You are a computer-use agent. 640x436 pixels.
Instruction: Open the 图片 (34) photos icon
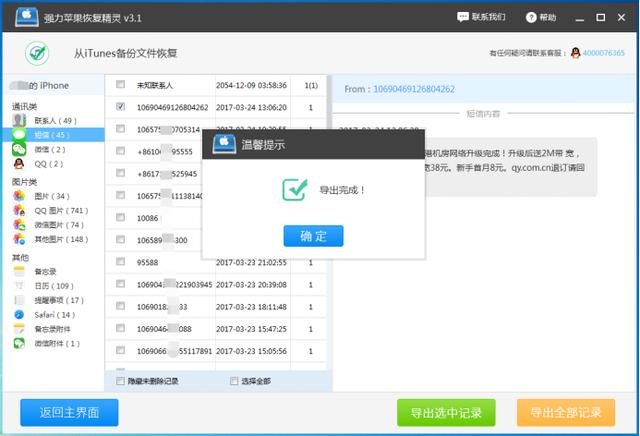19,196
